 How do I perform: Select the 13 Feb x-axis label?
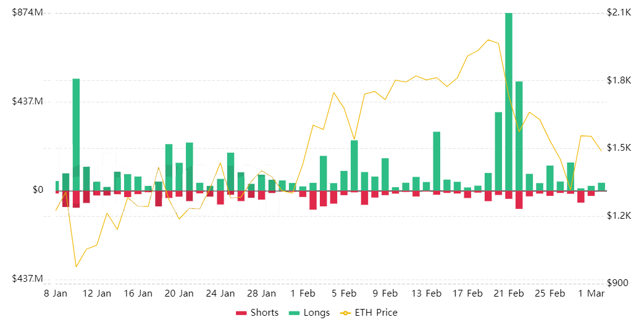click(426, 293)
